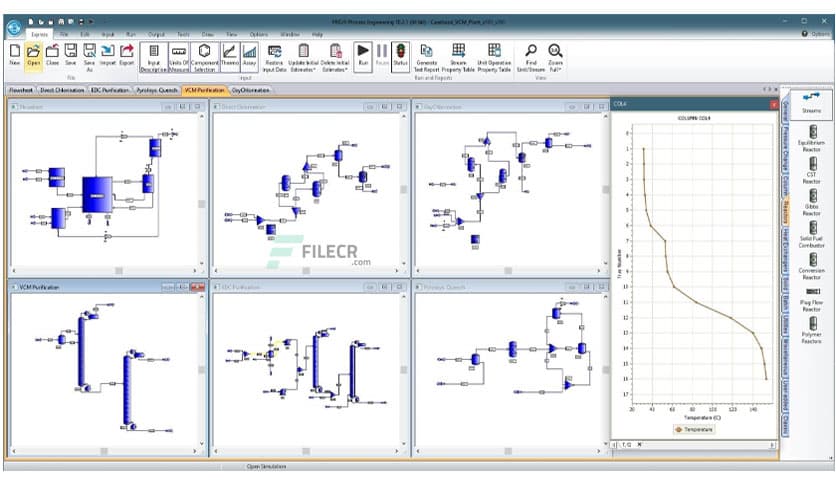Switch to the EDC Purification tab
Screen dimensions: 836x484
(110, 90)
